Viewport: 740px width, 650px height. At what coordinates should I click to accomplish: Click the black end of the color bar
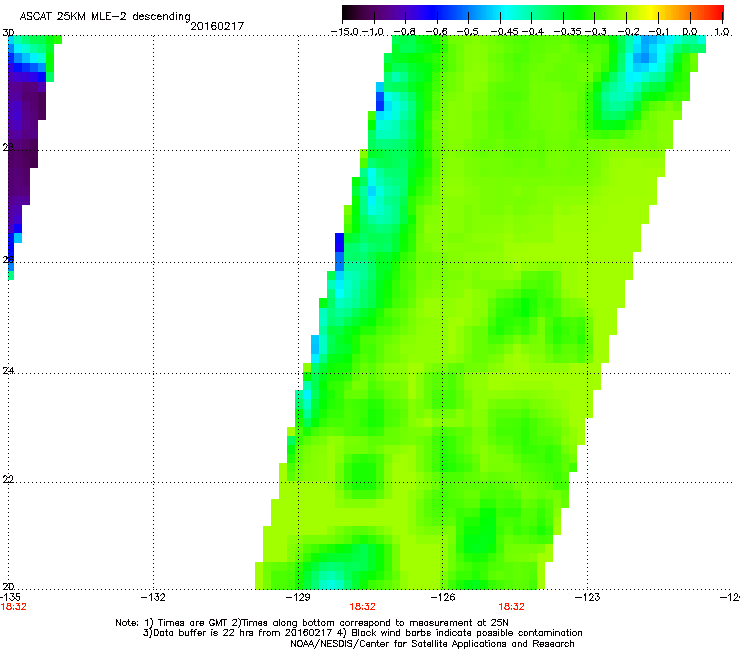tap(349, 13)
